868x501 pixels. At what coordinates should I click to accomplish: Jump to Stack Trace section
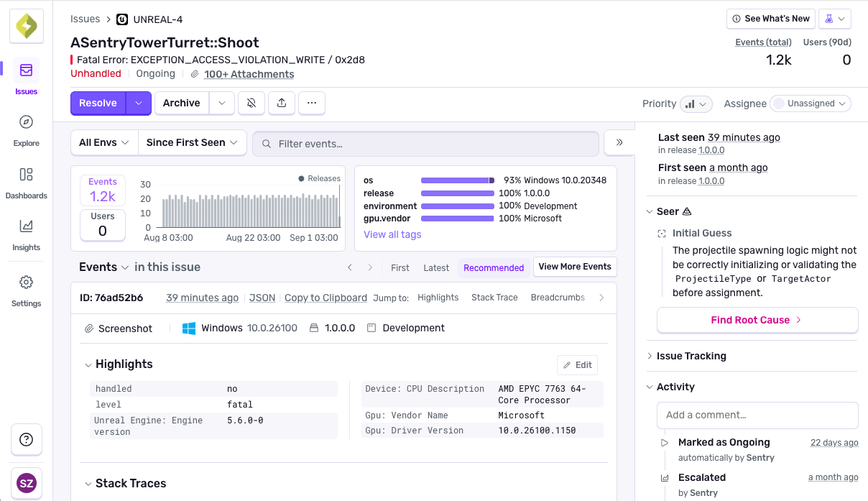coord(494,298)
